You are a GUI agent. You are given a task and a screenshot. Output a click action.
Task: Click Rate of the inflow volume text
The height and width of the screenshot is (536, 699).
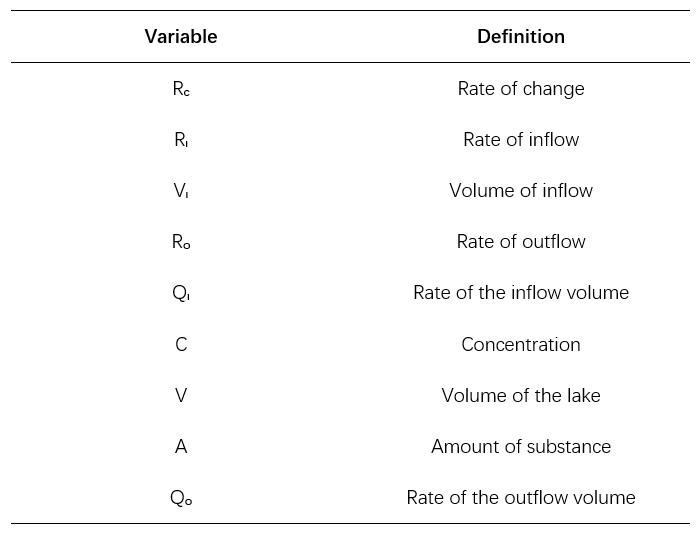pyautogui.click(x=521, y=293)
